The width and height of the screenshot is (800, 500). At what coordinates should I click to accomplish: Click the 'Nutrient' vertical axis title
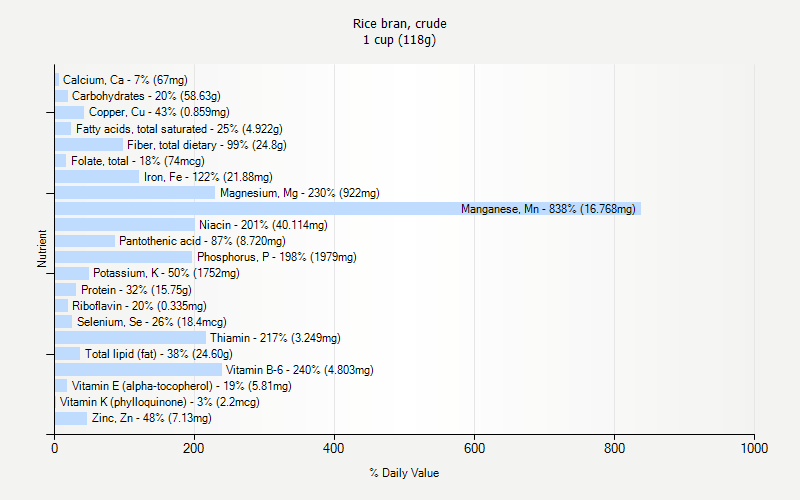coord(42,248)
